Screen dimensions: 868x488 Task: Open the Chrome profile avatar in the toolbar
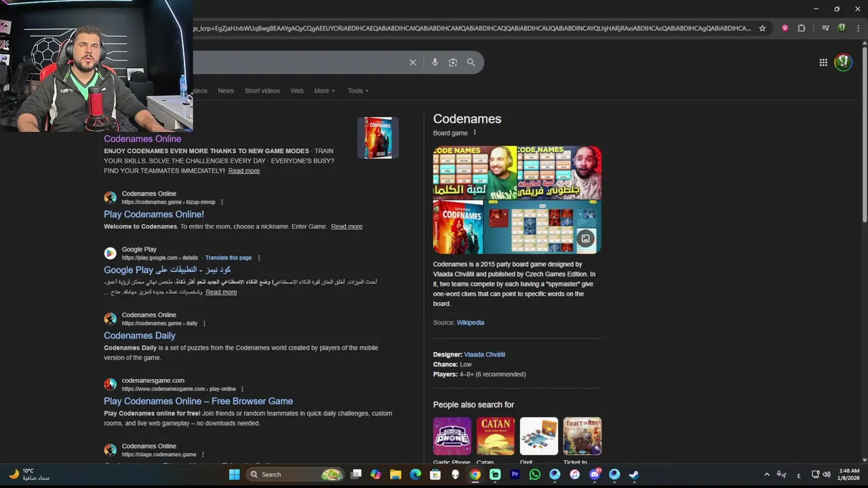pyautogui.click(x=842, y=28)
